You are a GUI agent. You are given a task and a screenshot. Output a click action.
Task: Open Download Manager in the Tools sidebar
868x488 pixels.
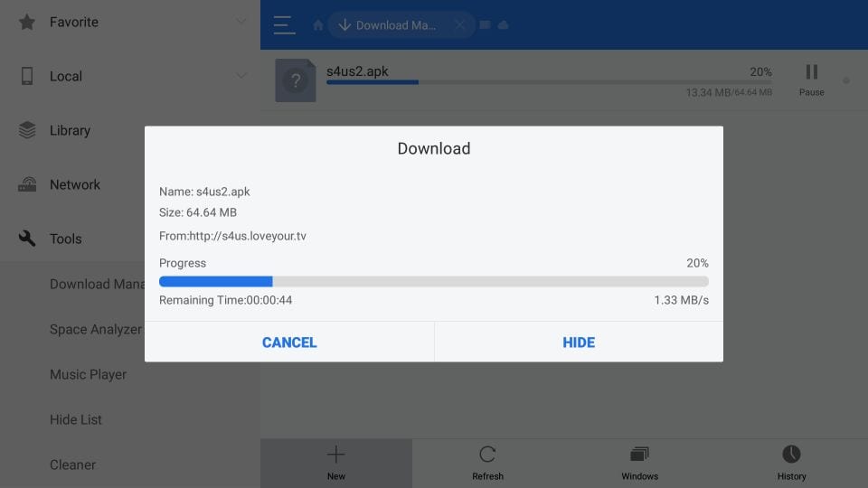[98, 284]
